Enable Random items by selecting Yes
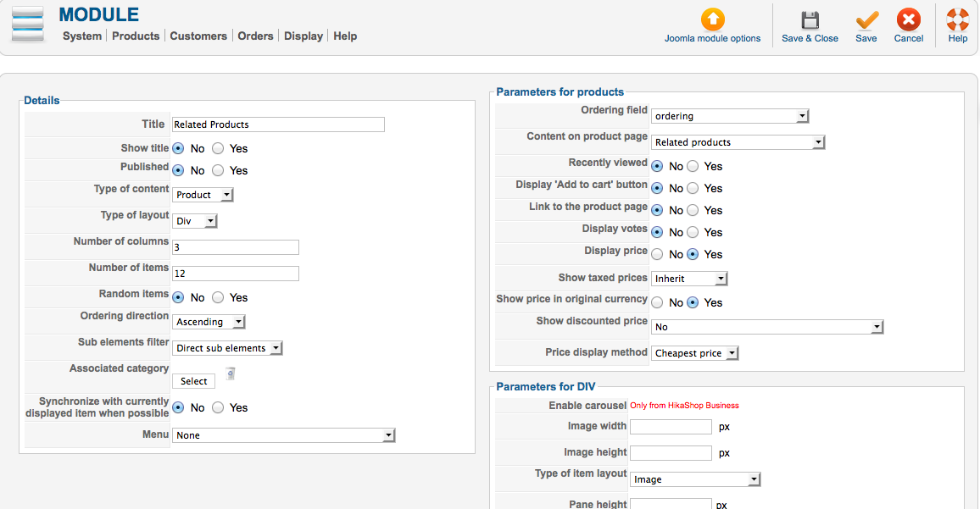This screenshot has width=980, height=509. (x=218, y=297)
